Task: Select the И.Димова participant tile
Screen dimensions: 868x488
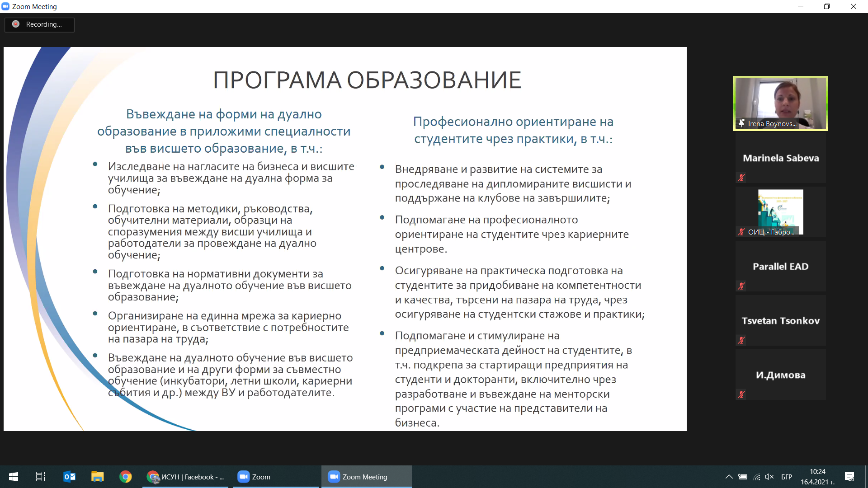Action: click(x=780, y=375)
